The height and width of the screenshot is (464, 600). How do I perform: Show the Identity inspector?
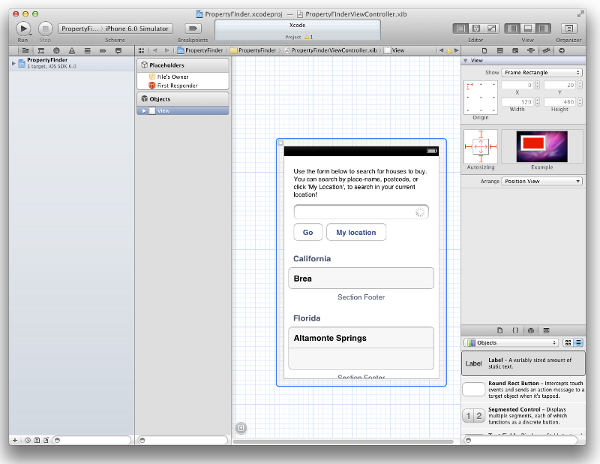point(515,50)
